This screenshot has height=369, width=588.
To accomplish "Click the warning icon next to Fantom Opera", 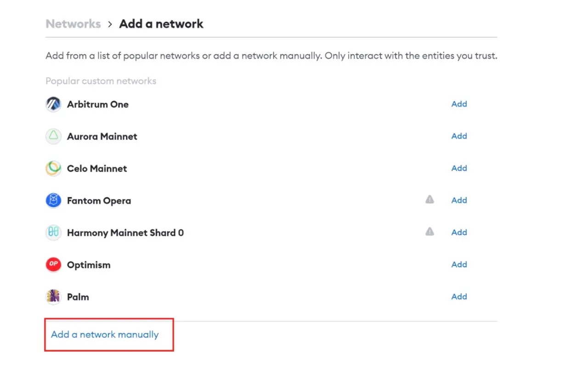I will coord(430,199).
